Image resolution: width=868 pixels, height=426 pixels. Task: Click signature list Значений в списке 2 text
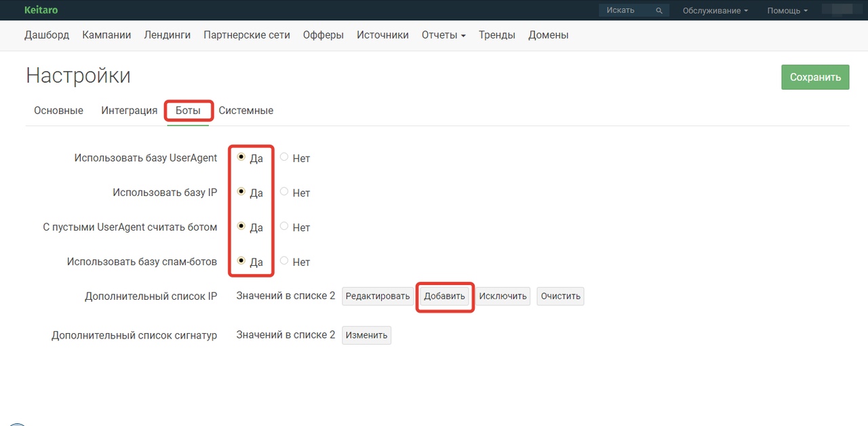[x=285, y=334]
